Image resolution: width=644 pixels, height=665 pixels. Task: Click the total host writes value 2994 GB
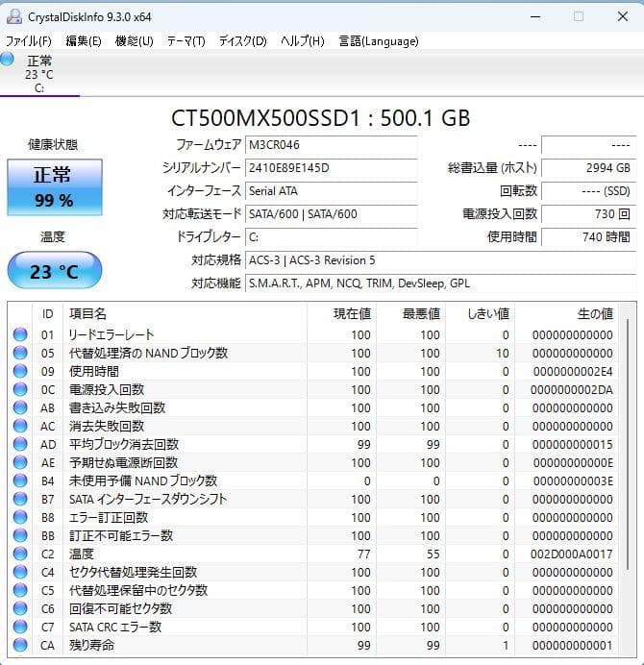[x=589, y=168]
